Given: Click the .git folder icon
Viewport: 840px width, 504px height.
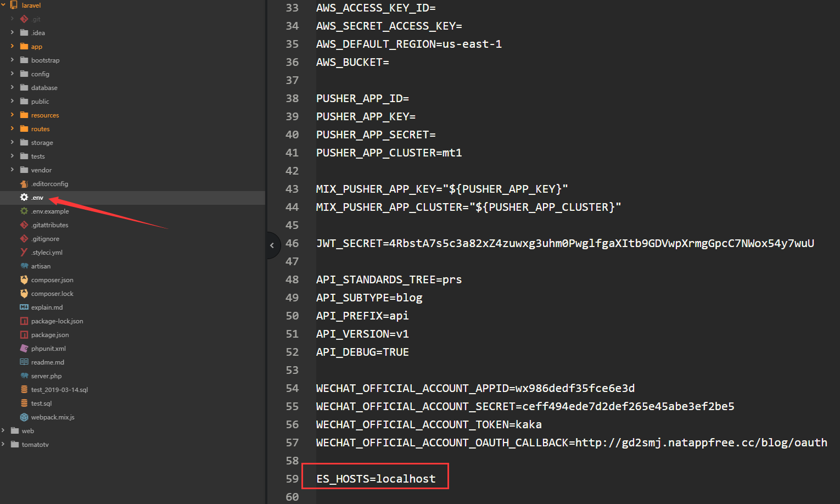Looking at the screenshot, I should click(x=24, y=19).
